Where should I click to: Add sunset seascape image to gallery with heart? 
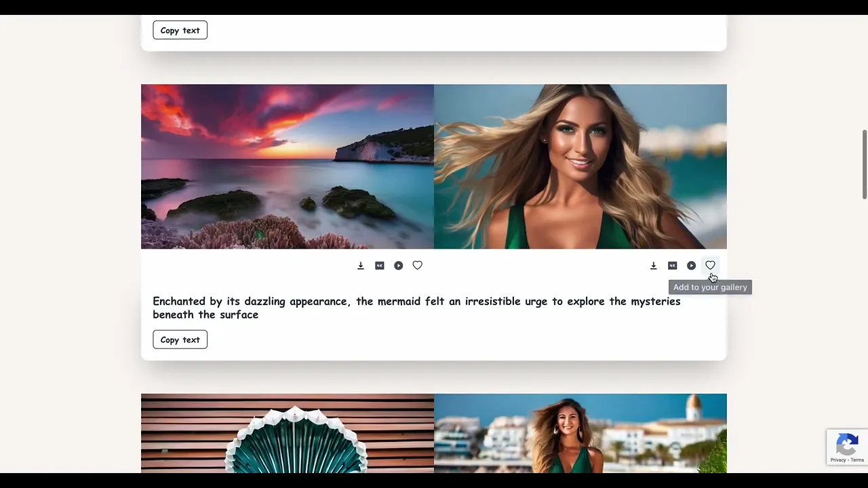pyautogui.click(x=418, y=266)
